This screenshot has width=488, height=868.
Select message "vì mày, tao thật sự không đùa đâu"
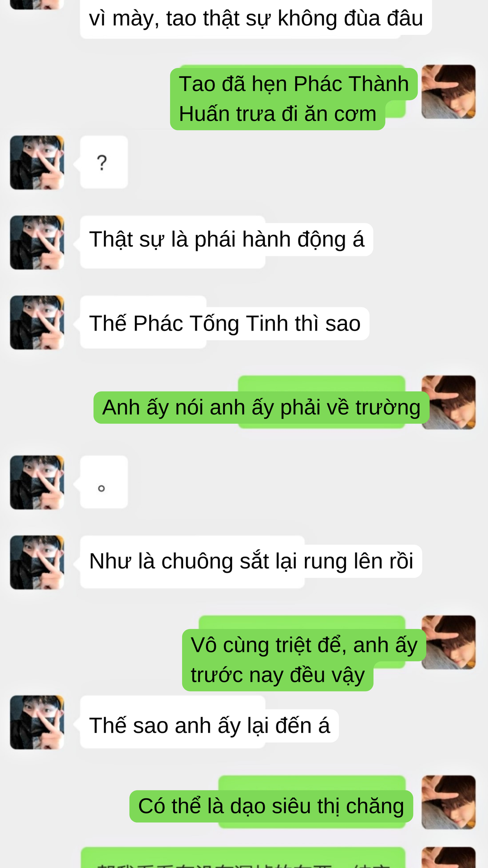pyautogui.click(x=256, y=18)
